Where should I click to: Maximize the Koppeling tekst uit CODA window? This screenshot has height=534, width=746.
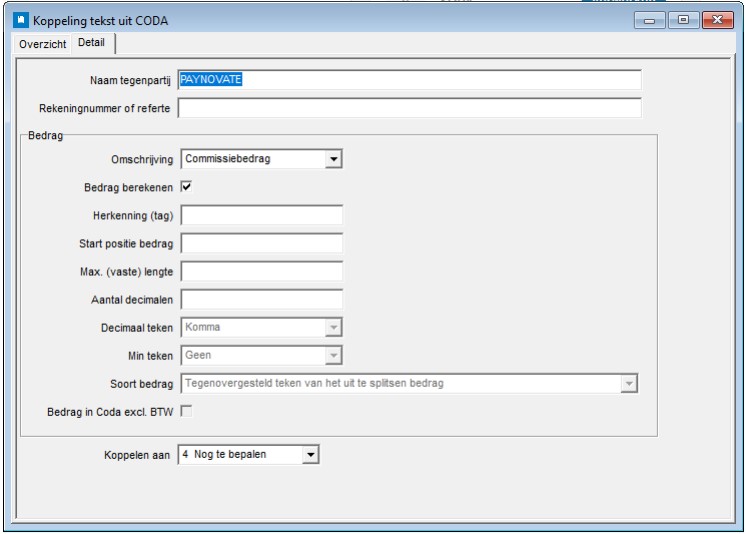tap(683, 20)
